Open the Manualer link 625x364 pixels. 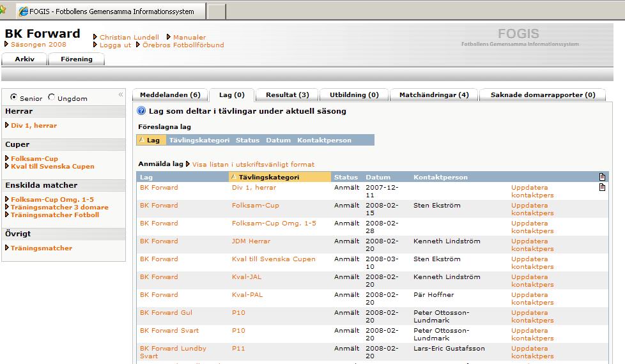coord(189,37)
